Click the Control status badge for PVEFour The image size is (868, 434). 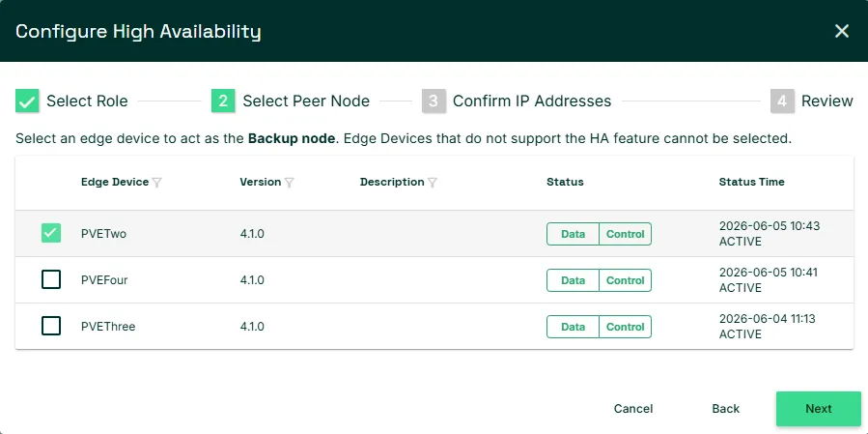[625, 280]
